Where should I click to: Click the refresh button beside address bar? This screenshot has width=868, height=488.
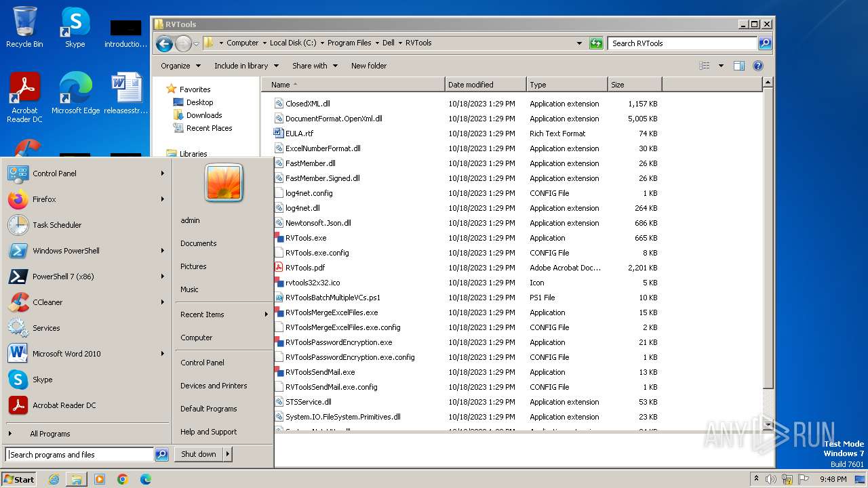(596, 43)
